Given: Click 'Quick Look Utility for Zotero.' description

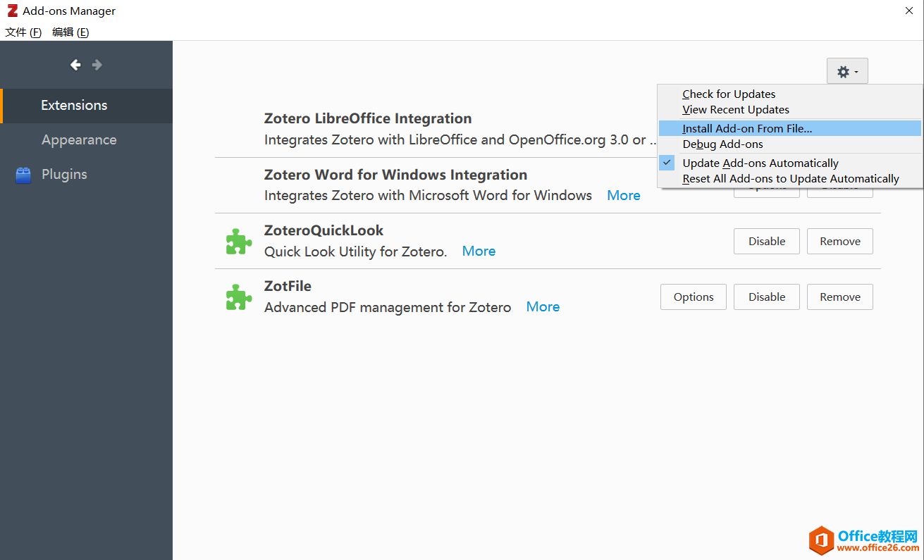Looking at the screenshot, I should (x=356, y=251).
